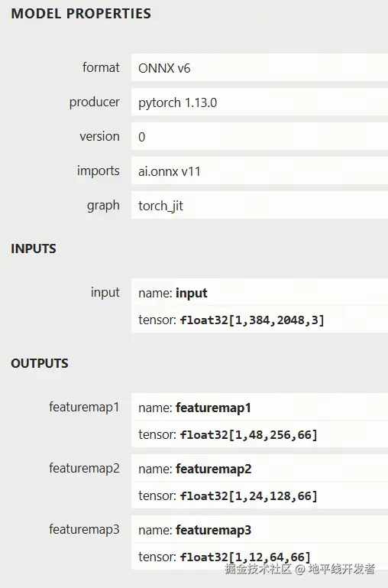
Task: Click the producer field pytorch 1.13.0
Action: [260, 102]
